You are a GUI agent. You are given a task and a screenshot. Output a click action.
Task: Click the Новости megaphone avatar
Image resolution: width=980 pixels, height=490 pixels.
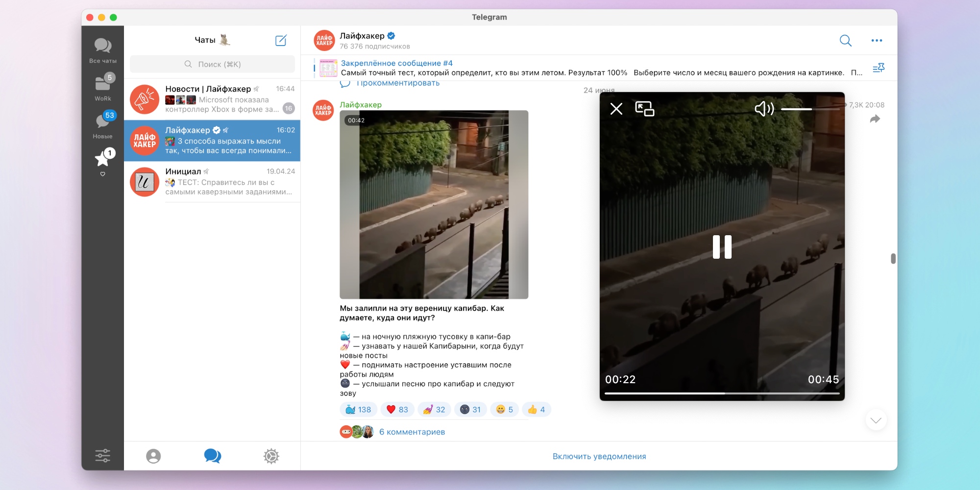pos(145,99)
